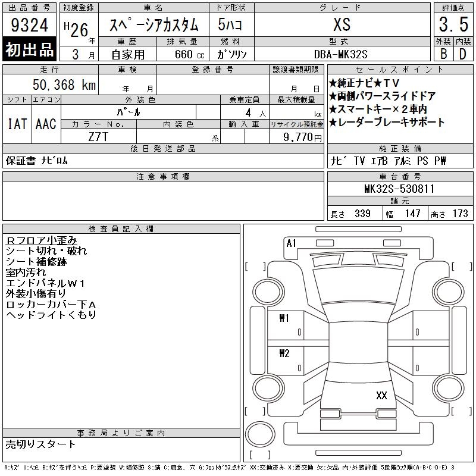Click the W1 mark on the front door

[x=284, y=318]
